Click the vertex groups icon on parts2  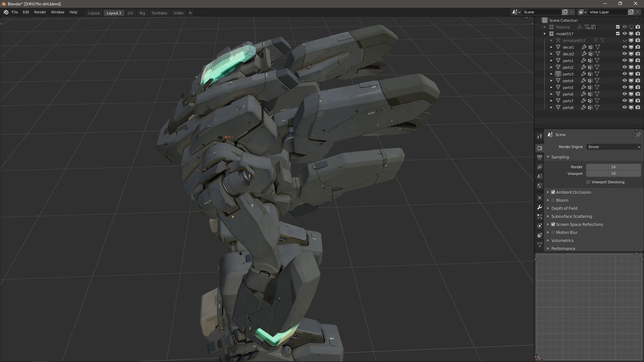tap(590, 67)
